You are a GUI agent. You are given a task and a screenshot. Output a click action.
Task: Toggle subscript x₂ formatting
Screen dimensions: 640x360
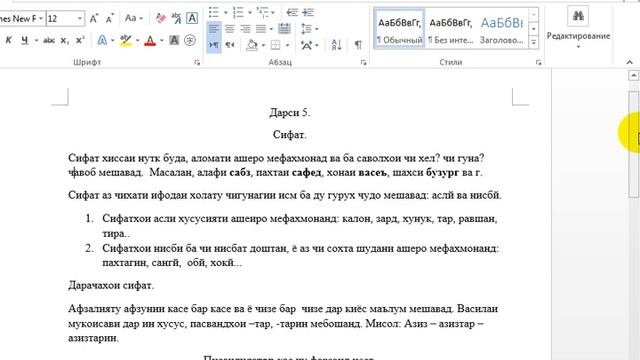[64, 40]
